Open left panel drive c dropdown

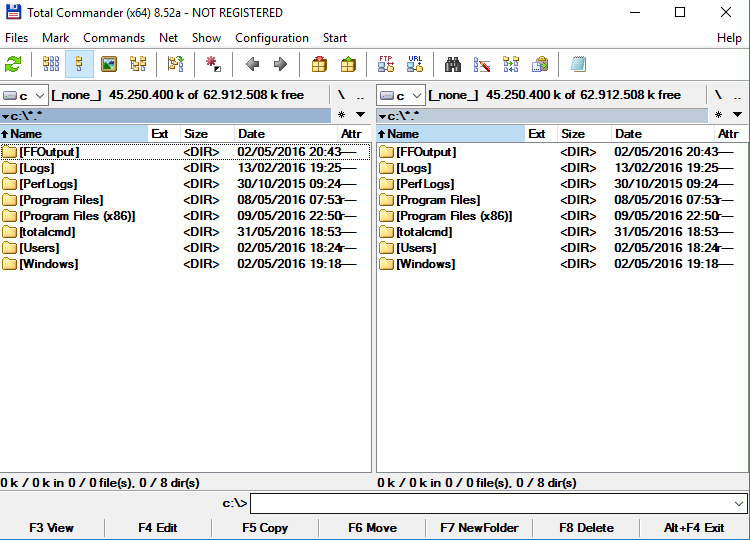24,96
